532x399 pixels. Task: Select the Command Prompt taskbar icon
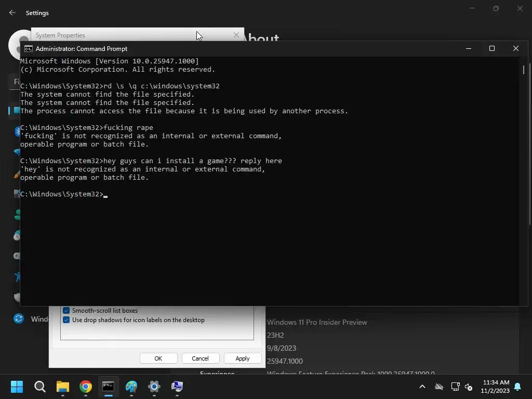point(108,387)
